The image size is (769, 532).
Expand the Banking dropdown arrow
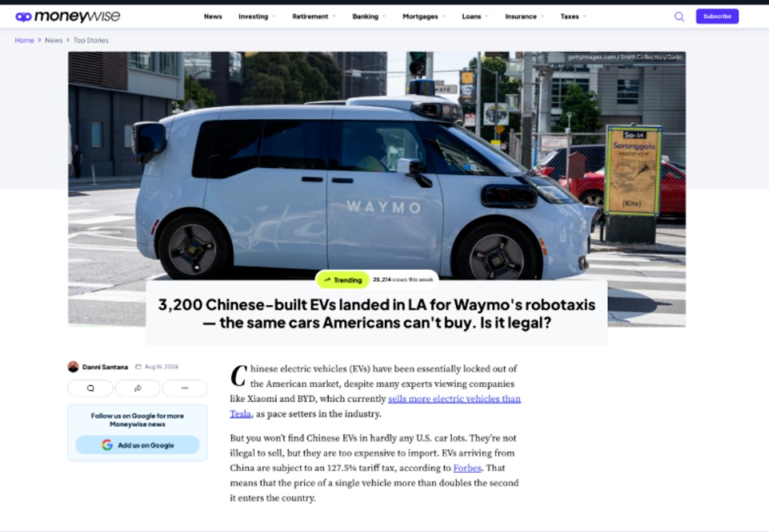click(x=384, y=17)
